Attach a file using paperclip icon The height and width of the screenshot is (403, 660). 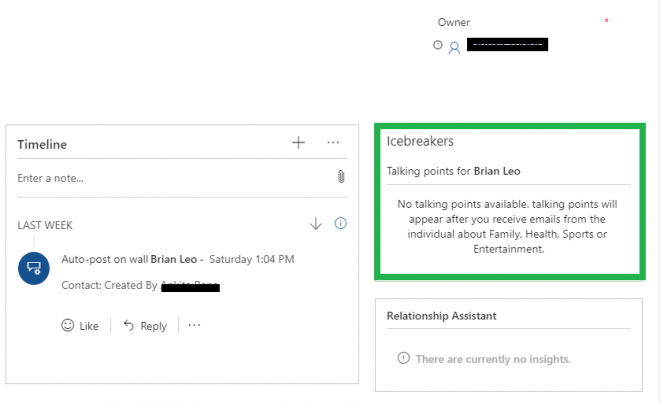[341, 177]
